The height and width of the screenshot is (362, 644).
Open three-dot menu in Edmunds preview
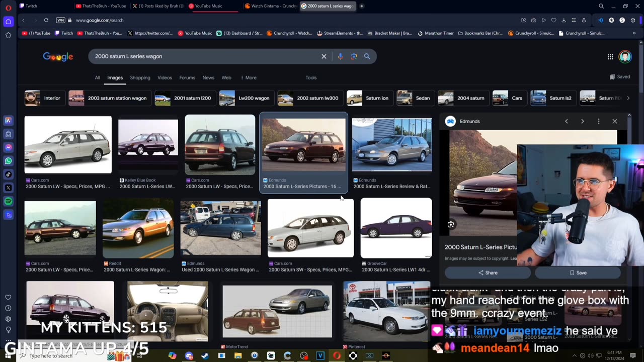pos(598,121)
